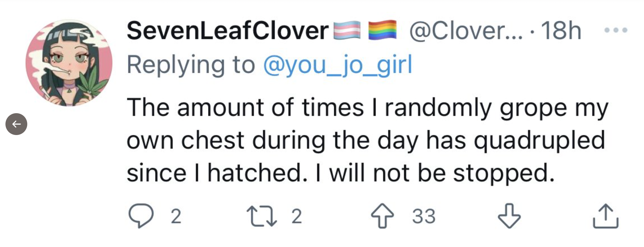The height and width of the screenshot is (247, 644).
Task: Open the @you_jo_girl mention link
Action: click(x=338, y=64)
